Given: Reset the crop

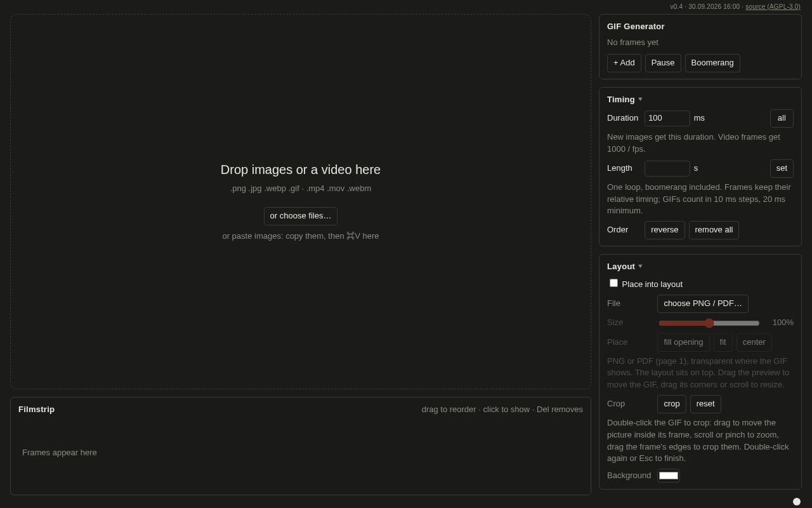Looking at the screenshot, I should coord(705,404).
